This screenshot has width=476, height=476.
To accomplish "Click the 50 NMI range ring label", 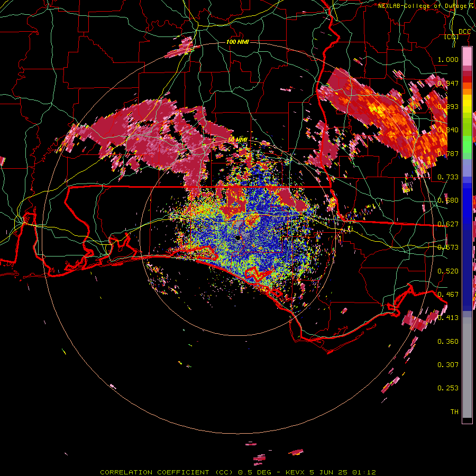I will click(x=237, y=140).
